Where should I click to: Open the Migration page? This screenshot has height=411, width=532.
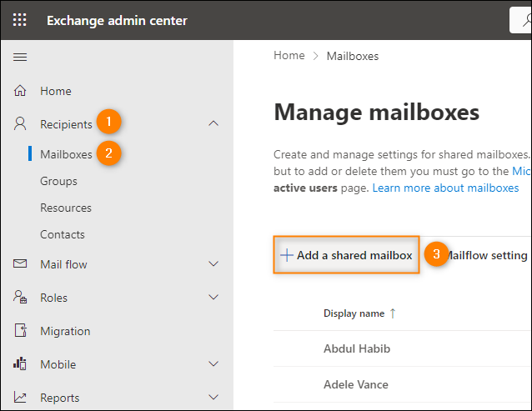(65, 331)
